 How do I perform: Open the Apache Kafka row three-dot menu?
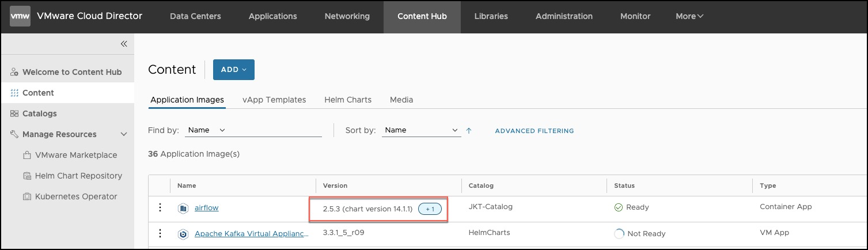(x=160, y=233)
